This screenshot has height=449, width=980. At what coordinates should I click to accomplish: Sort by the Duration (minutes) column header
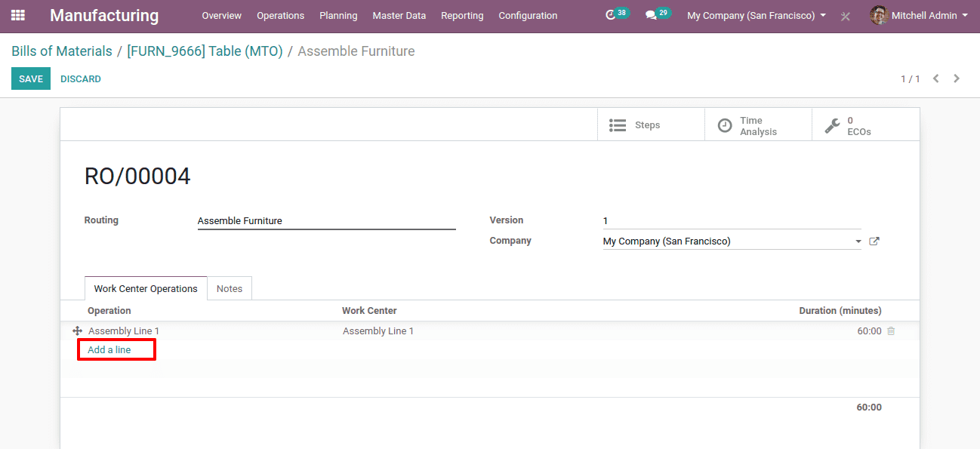point(840,310)
